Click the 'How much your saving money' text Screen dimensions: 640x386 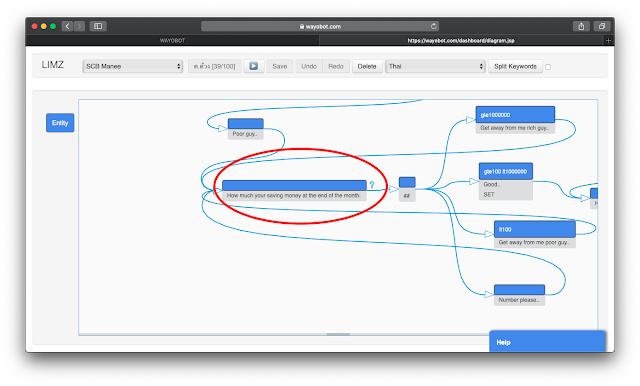(x=293, y=195)
